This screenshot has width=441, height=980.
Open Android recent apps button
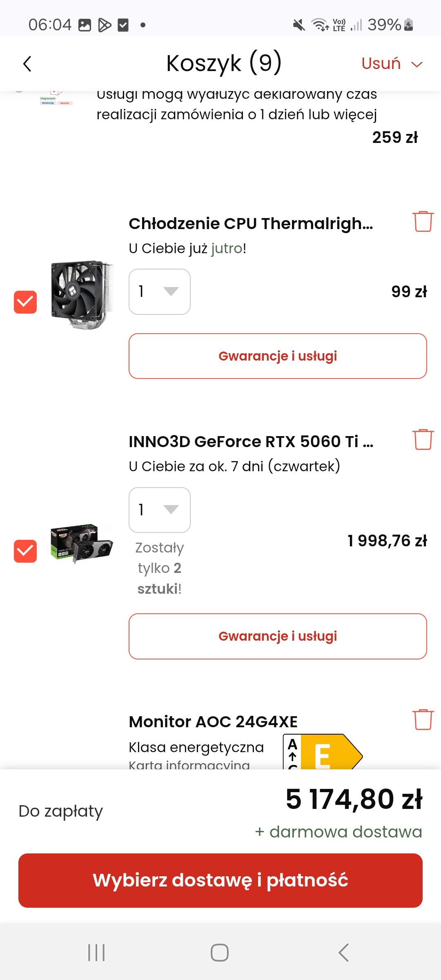point(97,953)
